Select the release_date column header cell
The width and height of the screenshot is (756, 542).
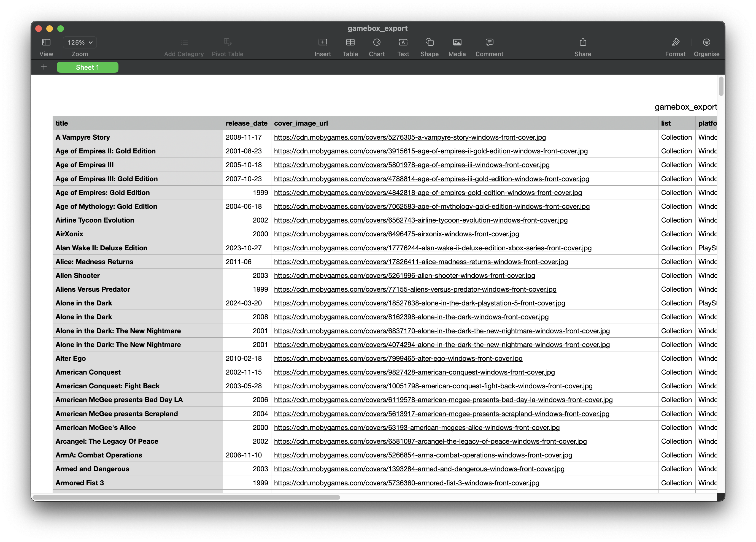tap(246, 123)
